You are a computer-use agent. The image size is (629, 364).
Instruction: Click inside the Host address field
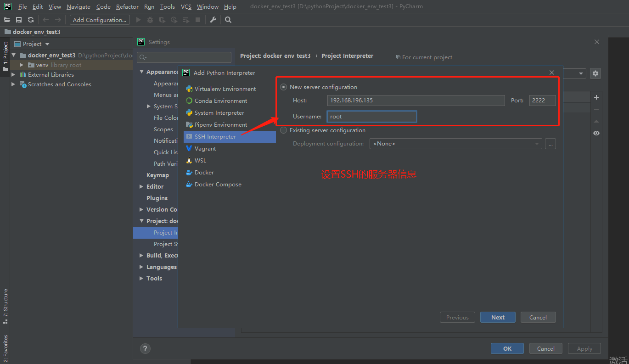(416, 100)
